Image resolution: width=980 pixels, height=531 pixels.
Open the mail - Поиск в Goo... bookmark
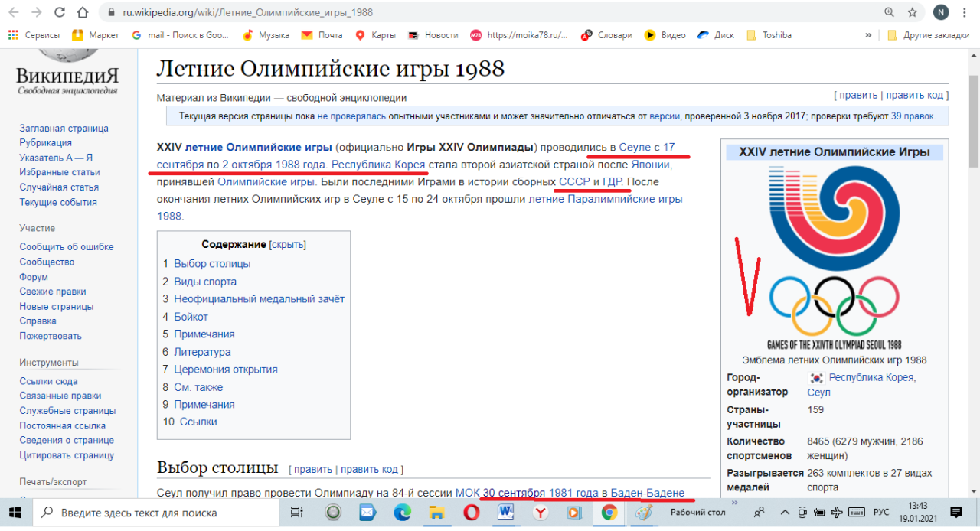point(181,35)
